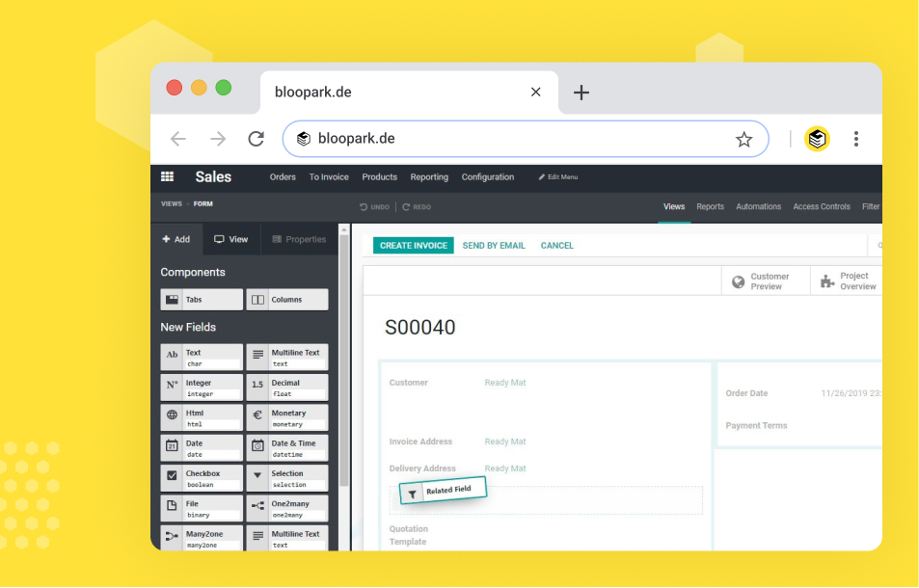
Task: Open the Reporting menu
Action: [x=429, y=176]
